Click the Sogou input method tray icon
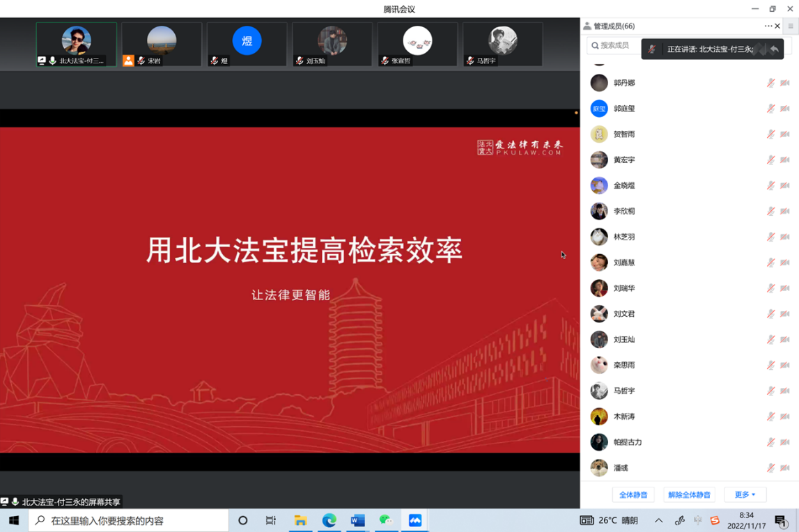 (x=715, y=520)
